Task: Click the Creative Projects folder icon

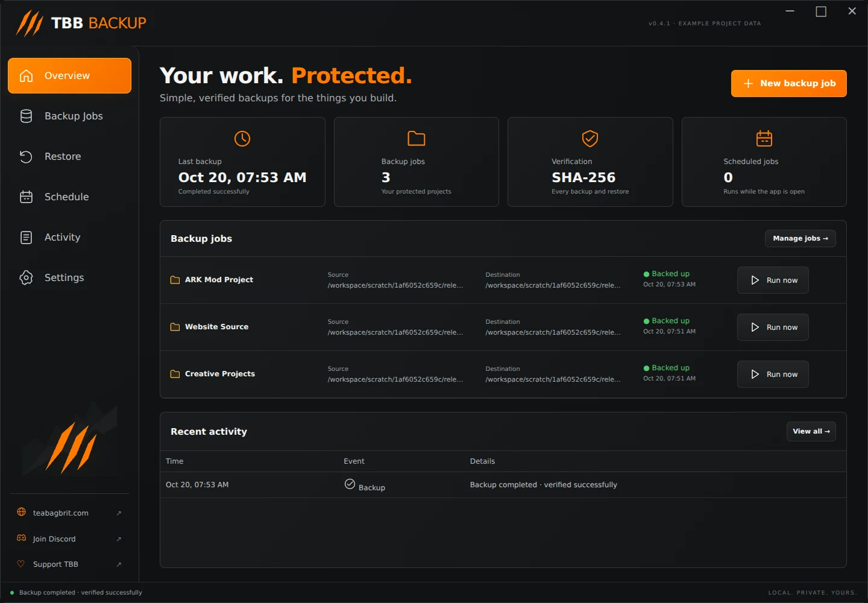Action: tap(175, 374)
